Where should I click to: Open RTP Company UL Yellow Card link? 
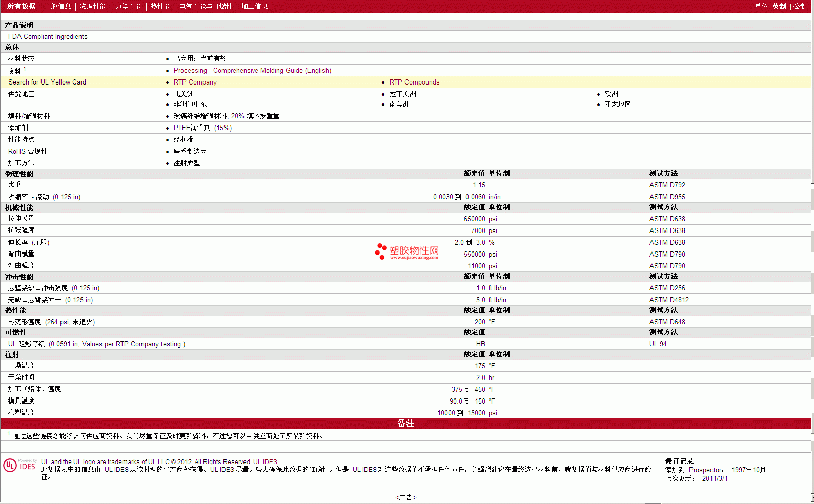195,82
